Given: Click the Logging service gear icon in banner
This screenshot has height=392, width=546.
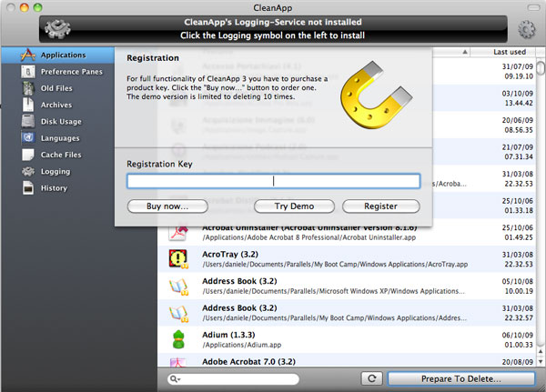Looking at the screenshot, I should tap(57, 28).
